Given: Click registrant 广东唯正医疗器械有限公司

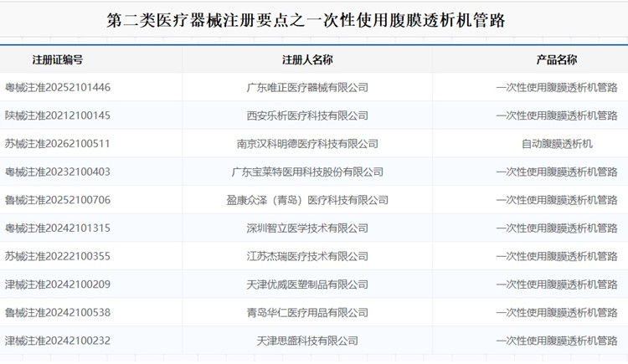Looking at the screenshot, I should point(307,87).
